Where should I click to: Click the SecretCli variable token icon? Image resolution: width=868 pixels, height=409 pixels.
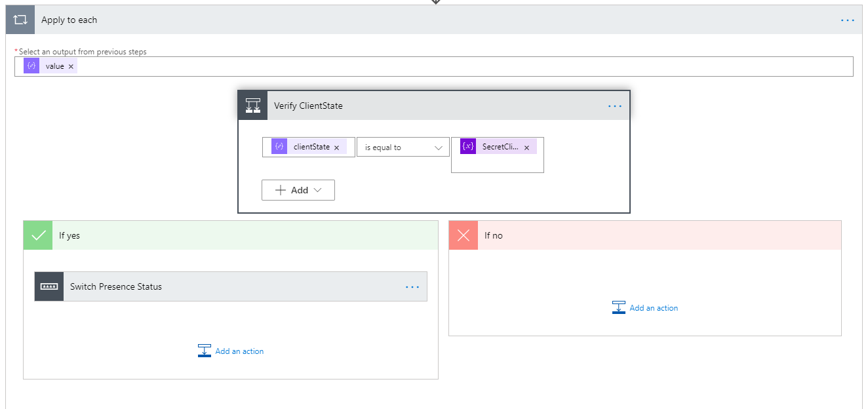click(468, 147)
